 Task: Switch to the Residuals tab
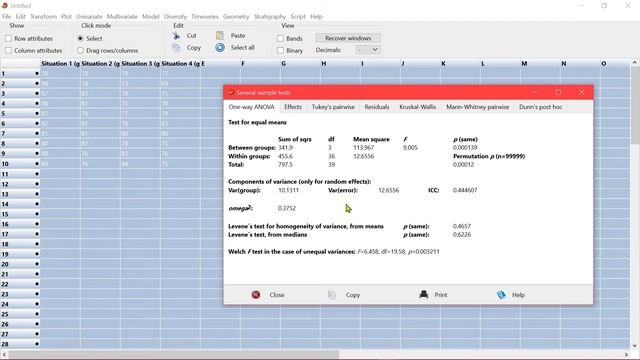377,107
